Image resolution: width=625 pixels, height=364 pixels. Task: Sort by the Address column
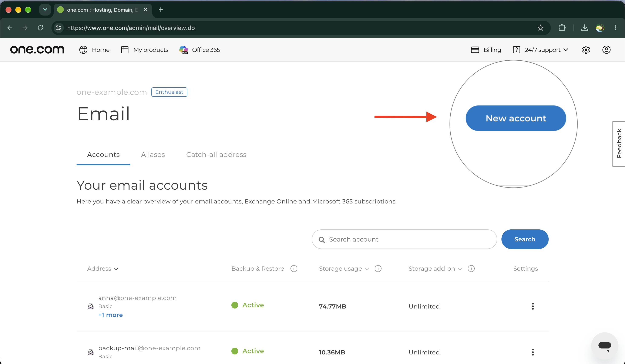click(x=103, y=269)
